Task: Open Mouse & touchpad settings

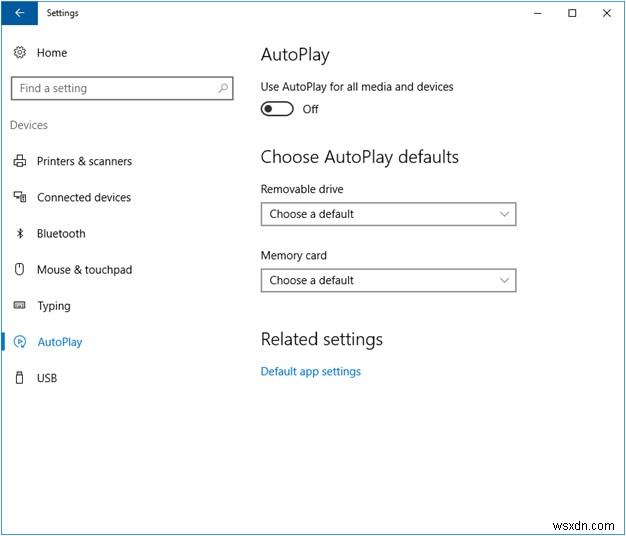Action: tap(84, 270)
